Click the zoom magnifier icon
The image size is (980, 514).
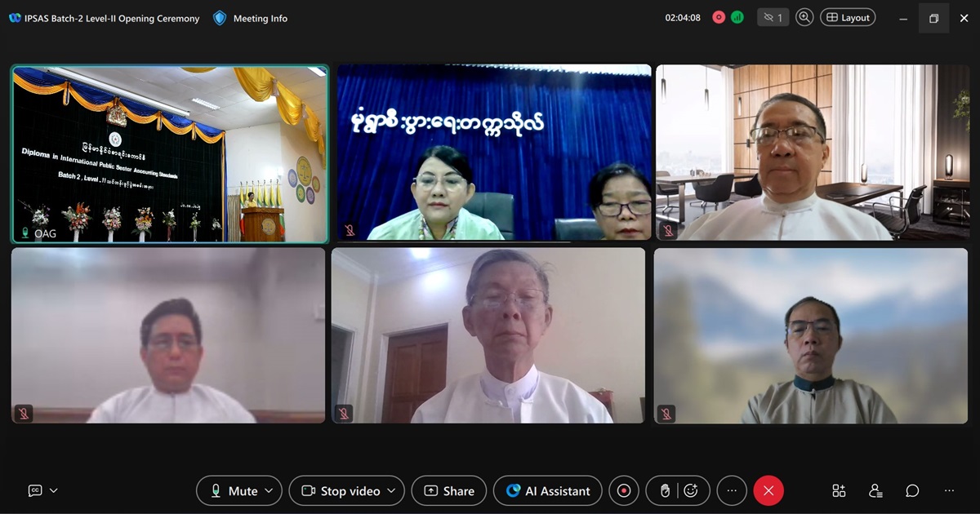pyautogui.click(x=804, y=17)
